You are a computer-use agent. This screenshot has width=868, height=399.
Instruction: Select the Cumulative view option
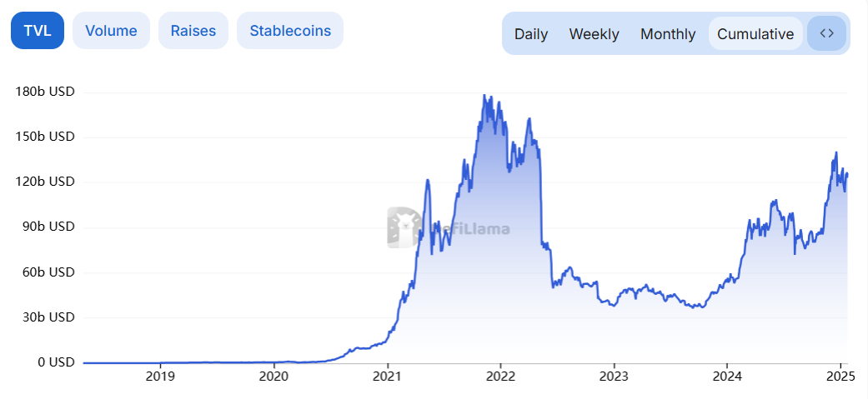[755, 34]
